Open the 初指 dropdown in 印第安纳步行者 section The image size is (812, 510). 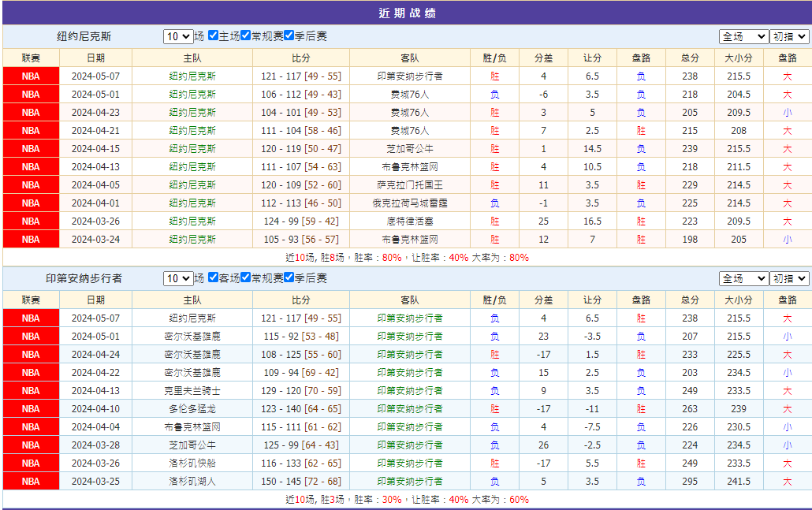[x=789, y=278]
